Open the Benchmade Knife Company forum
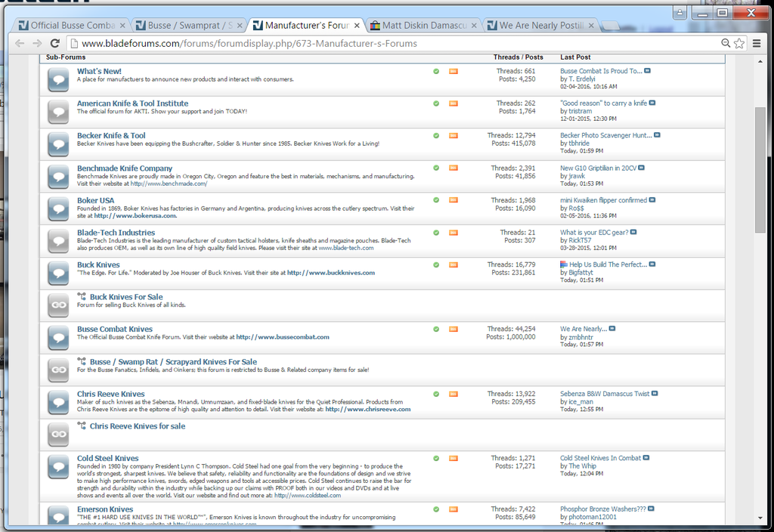 tap(125, 169)
